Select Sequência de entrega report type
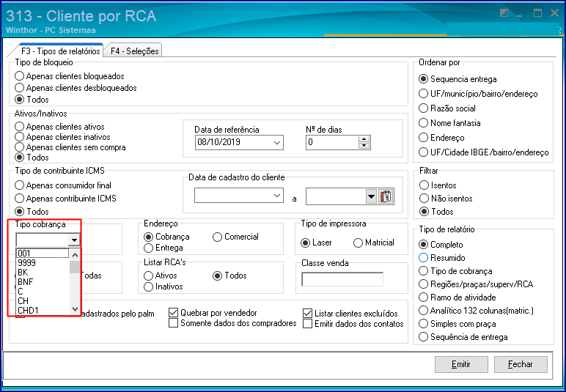The image size is (566, 392). pyautogui.click(x=463, y=337)
